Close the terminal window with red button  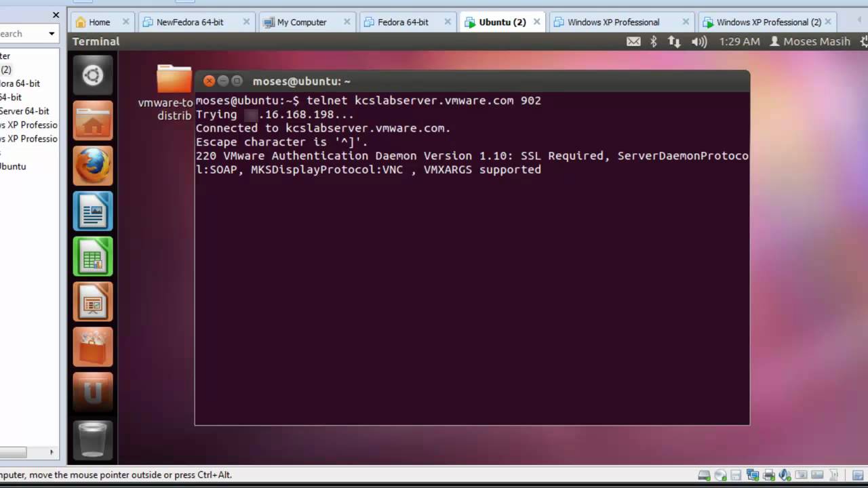click(209, 81)
